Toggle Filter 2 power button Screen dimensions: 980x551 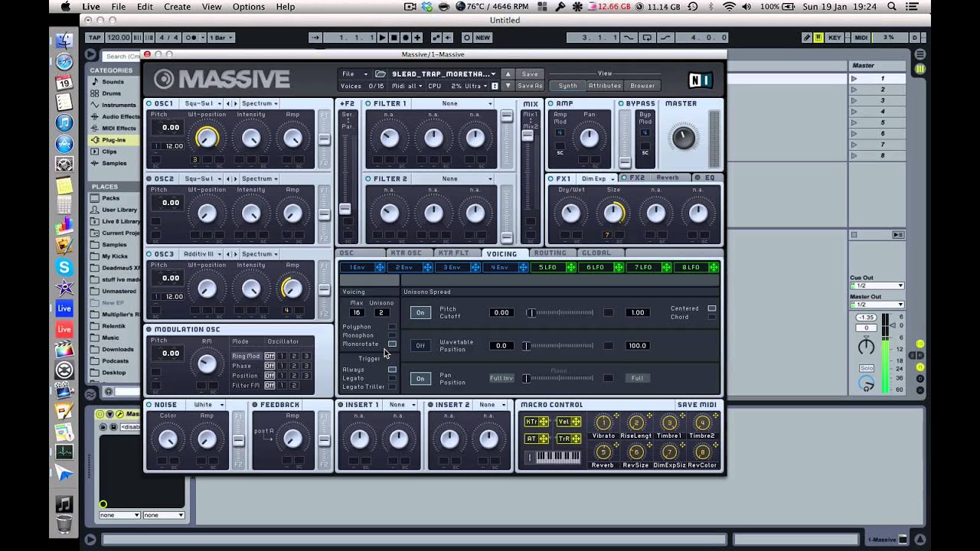368,178
